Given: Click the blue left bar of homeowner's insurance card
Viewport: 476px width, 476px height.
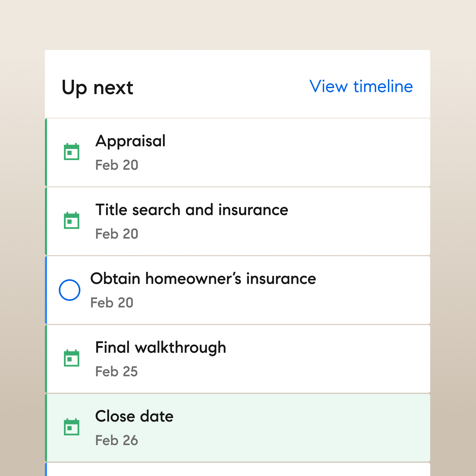Looking at the screenshot, I should (x=46, y=290).
